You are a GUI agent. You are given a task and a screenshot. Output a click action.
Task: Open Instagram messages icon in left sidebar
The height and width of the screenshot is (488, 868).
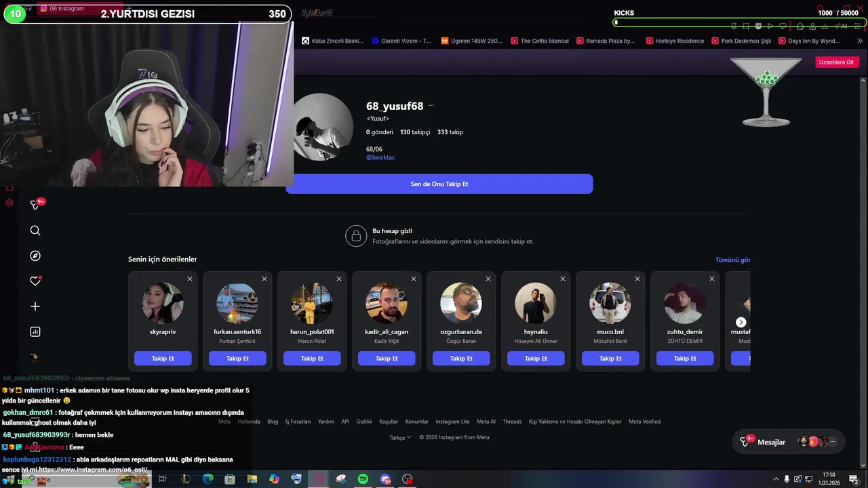(x=35, y=205)
